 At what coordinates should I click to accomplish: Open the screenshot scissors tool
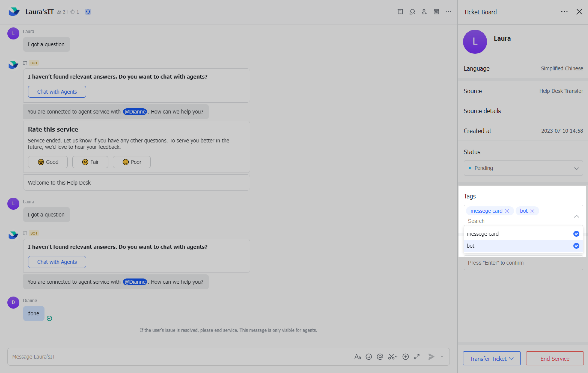pos(391,357)
